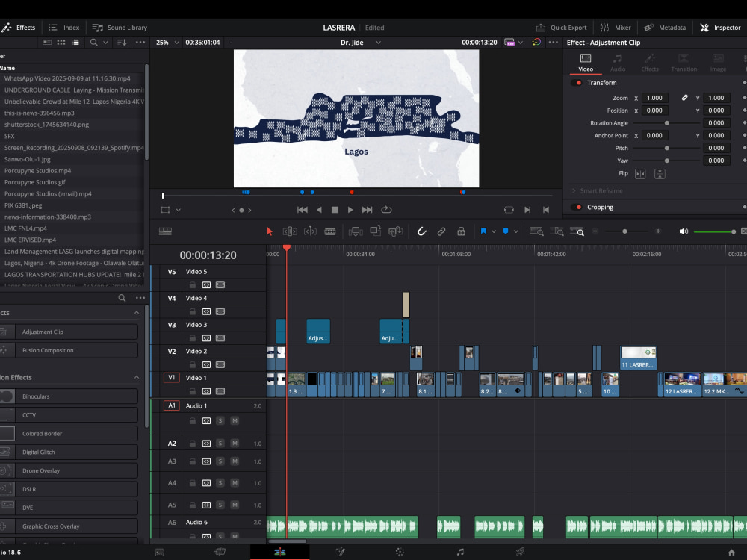Select the V1 destination control

tap(172, 378)
